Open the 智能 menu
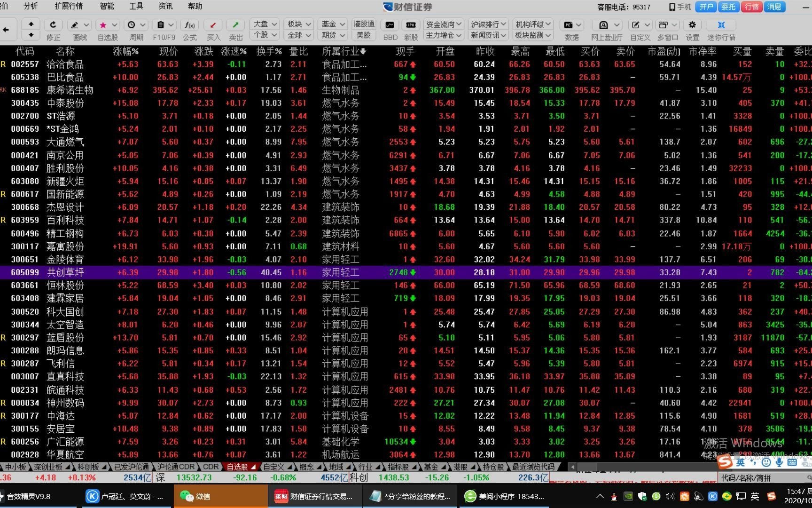The height and width of the screenshot is (508, 812). (107, 6)
